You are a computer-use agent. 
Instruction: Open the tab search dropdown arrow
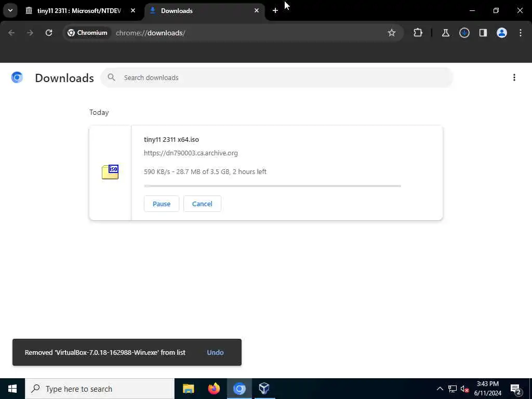tap(10, 10)
